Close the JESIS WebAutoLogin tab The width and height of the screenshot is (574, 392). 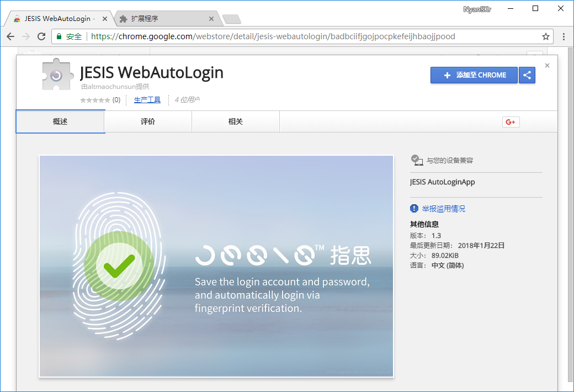105,19
